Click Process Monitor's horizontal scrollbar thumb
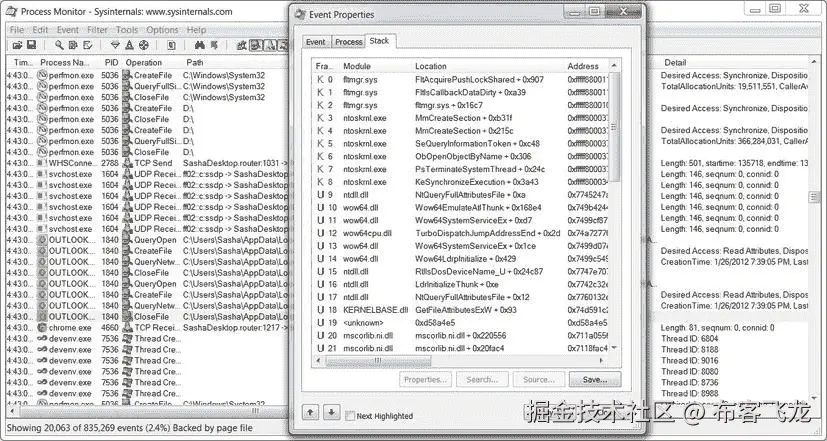Viewport: 827px width, 441px height. (253, 411)
